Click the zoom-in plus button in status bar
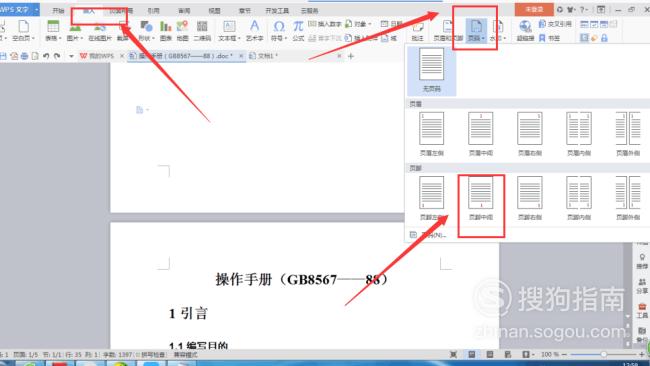This screenshot has width=650, height=366. pyautogui.click(x=642, y=355)
